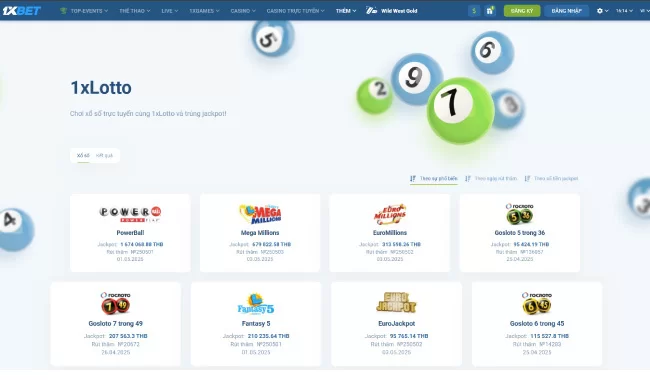This screenshot has width=650, height=380.
Task: Open the dollar payments icon
Action: [x=474, y=11]
